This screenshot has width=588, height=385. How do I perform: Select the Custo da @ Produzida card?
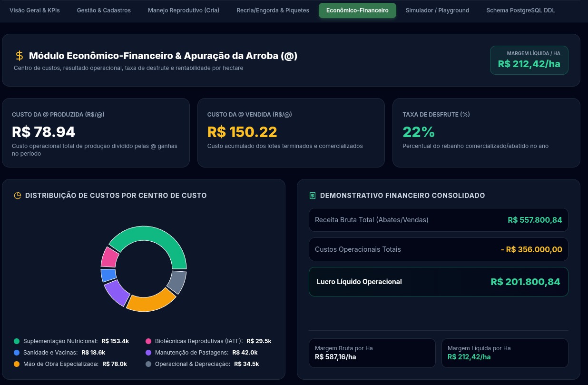(96, 133)
